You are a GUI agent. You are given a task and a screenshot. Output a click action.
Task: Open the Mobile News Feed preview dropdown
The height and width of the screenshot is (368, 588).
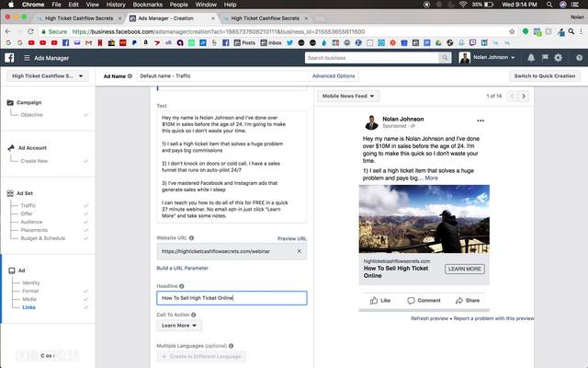pyautogui.click(x=348, y=96)
